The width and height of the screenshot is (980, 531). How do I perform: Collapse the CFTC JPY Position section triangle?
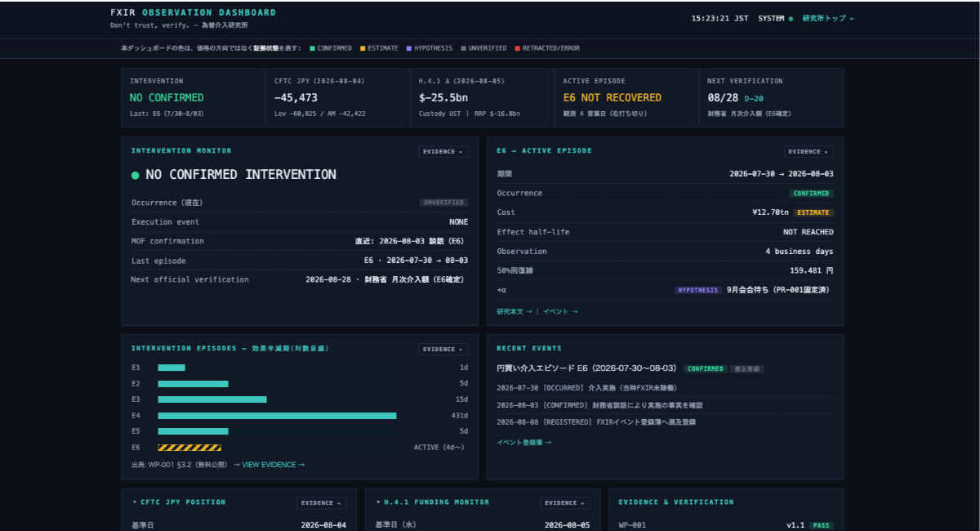click(x=134, y=502)
